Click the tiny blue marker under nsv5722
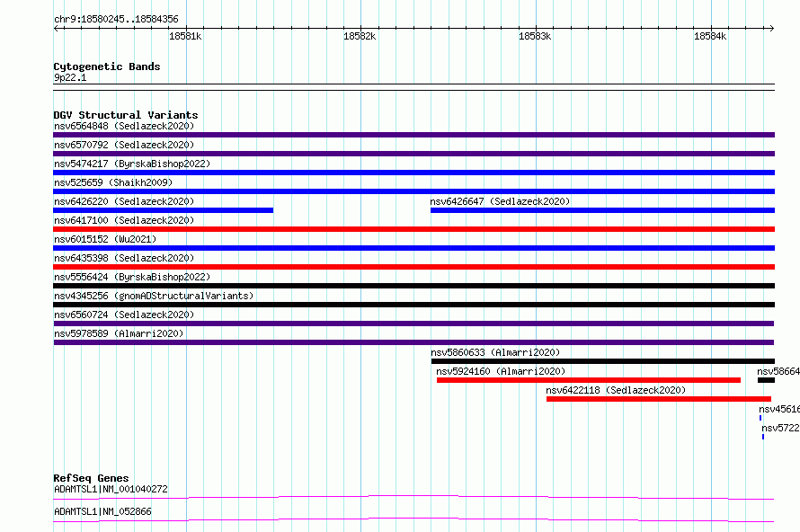Image resolution: width=800 pixels, height=532 pixels. [763, 437]
